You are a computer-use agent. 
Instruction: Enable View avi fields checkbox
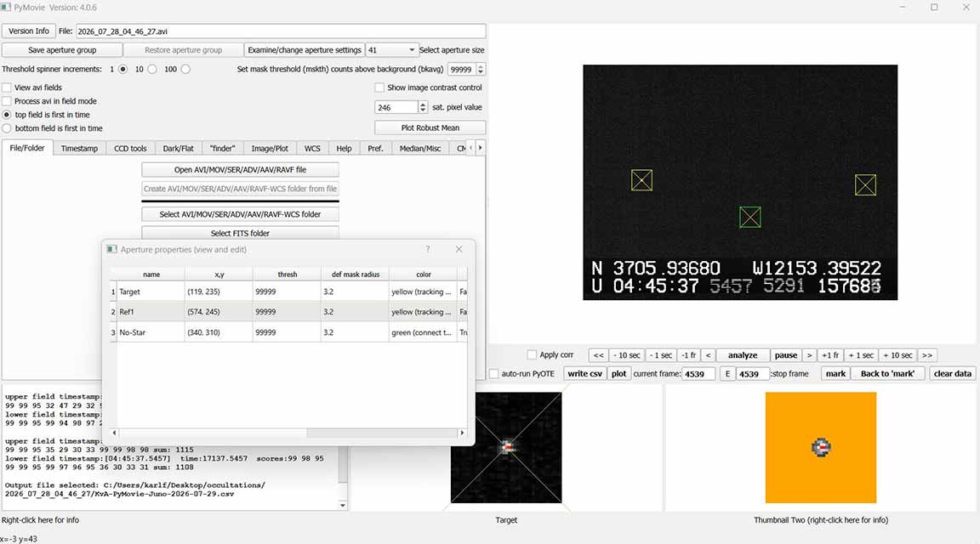pos(7,88)
